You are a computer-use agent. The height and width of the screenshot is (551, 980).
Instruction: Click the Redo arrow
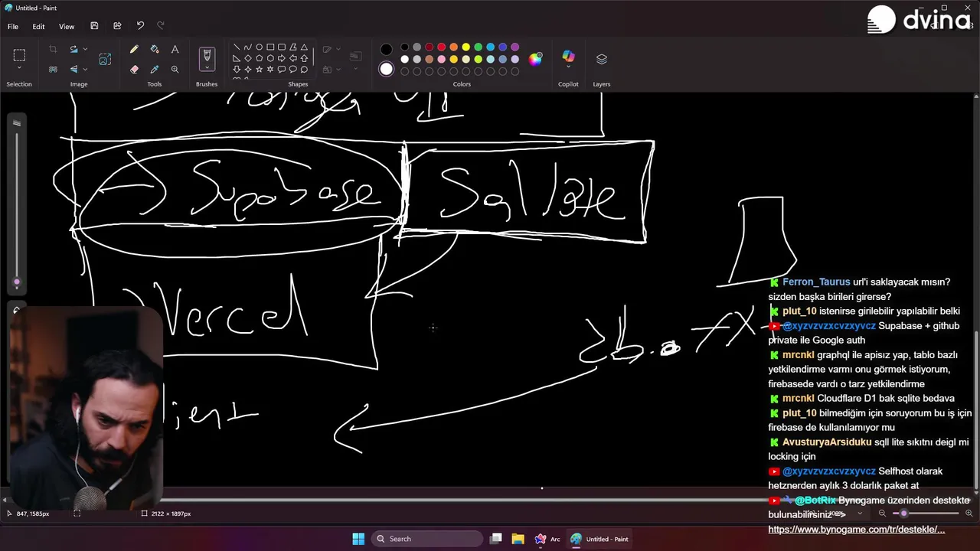tap(161, 26)
